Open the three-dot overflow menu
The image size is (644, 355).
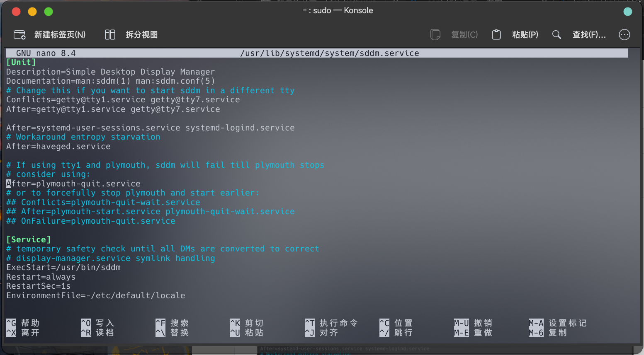[x=624, y=35]
